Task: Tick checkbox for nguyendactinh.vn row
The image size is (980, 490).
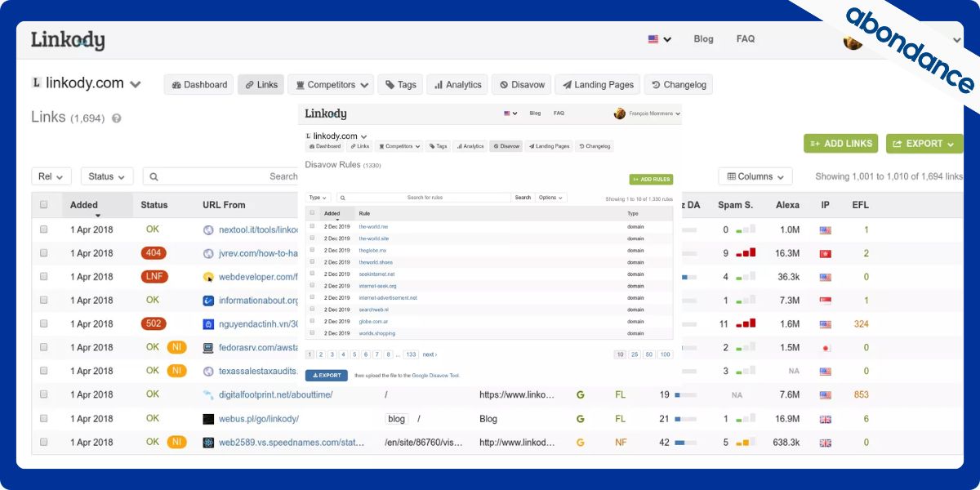Action: pyautogui.click(x=44, y=324)
